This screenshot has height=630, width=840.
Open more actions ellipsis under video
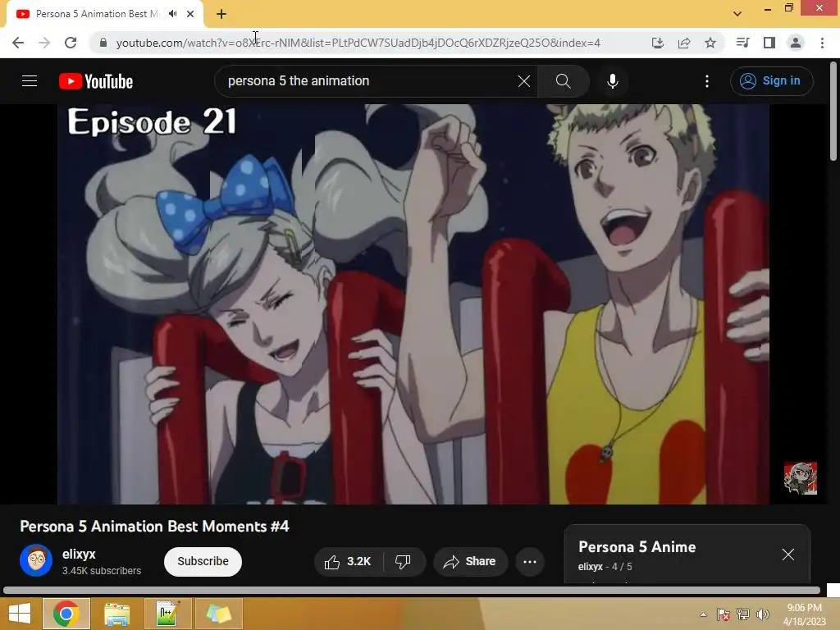tap(530, 561)
